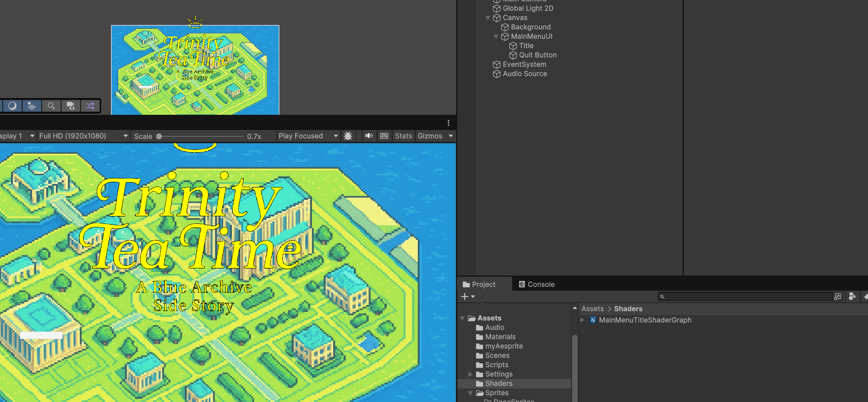Screen dimensions: 868x402
Task: Click the cube icon next to Background
Action: coord(505,27)
